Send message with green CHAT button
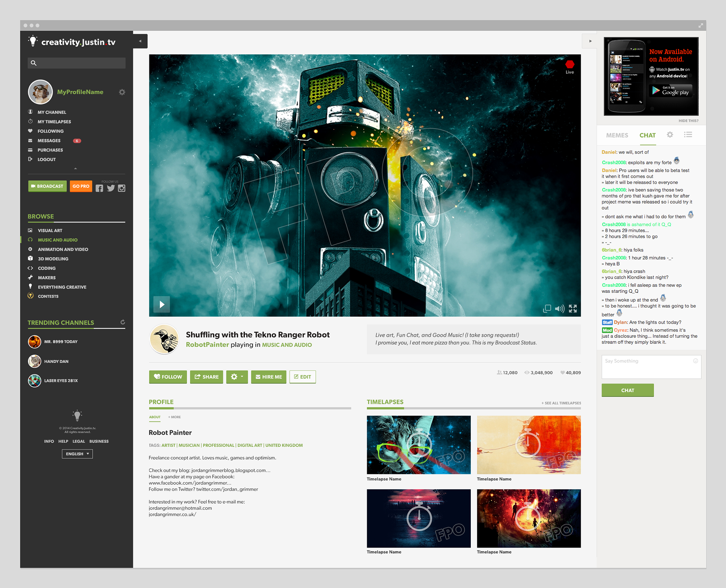This screenshot has height=588, width=726. coord(627,390)
